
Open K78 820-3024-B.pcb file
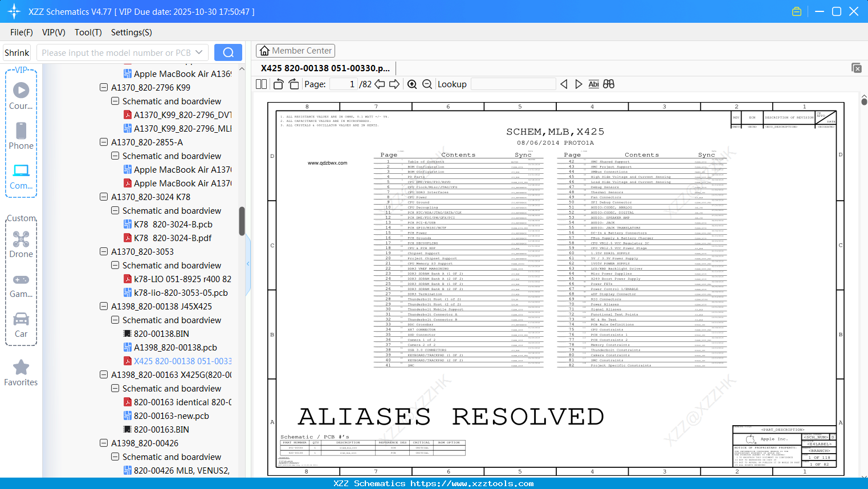pos(168,225)
